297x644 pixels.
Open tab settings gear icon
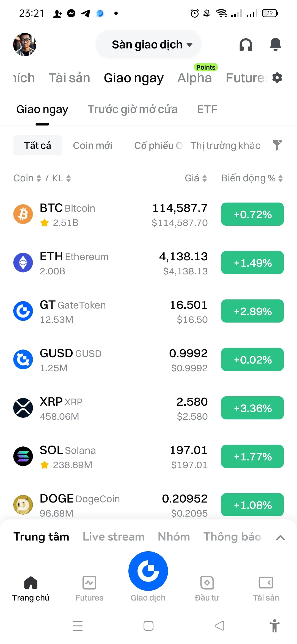click(277, 78)
